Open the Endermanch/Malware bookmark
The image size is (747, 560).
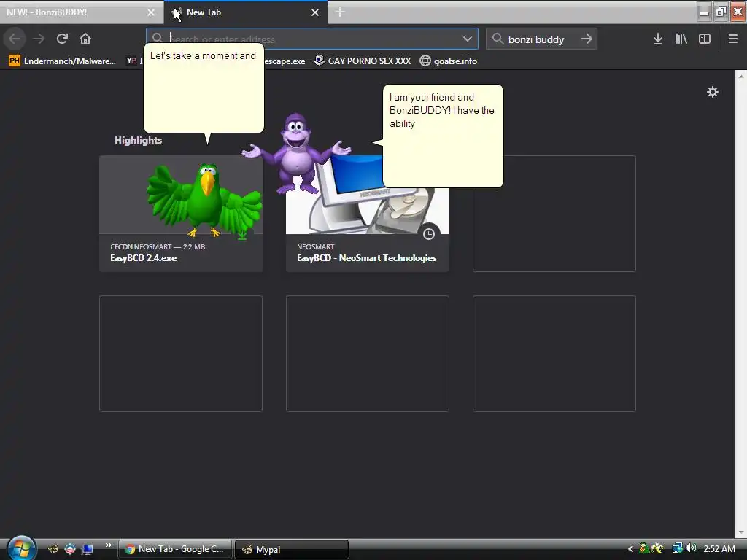pos(63,61)
